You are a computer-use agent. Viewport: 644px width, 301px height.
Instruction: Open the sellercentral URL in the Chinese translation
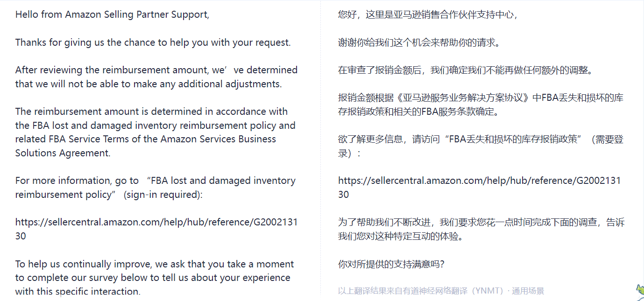click(x=480, y=188)
